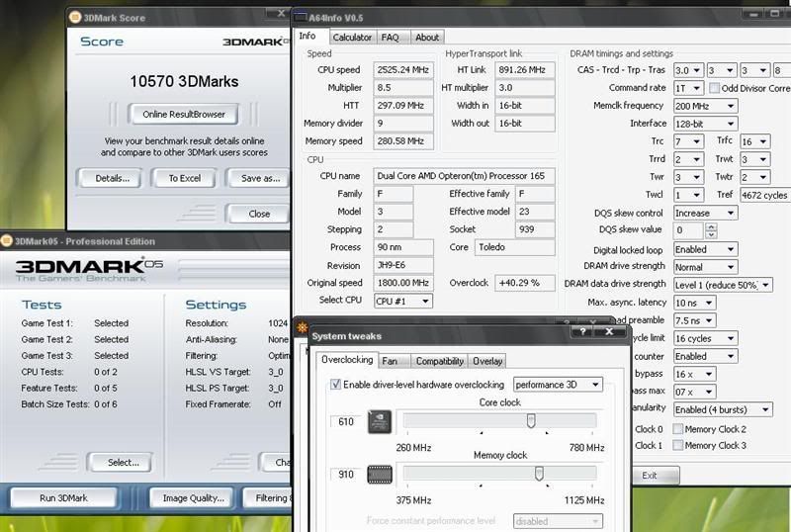Open Trc value 7 dropdown
Viewport: 791px width, 532px height.
(688, 141)
